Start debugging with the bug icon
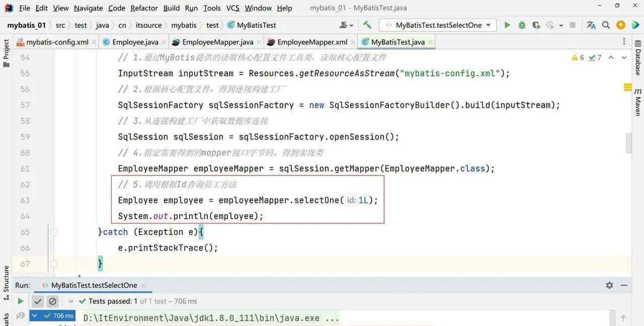Image resolution: width=644 pixels, height=326 pixels. 522,25
